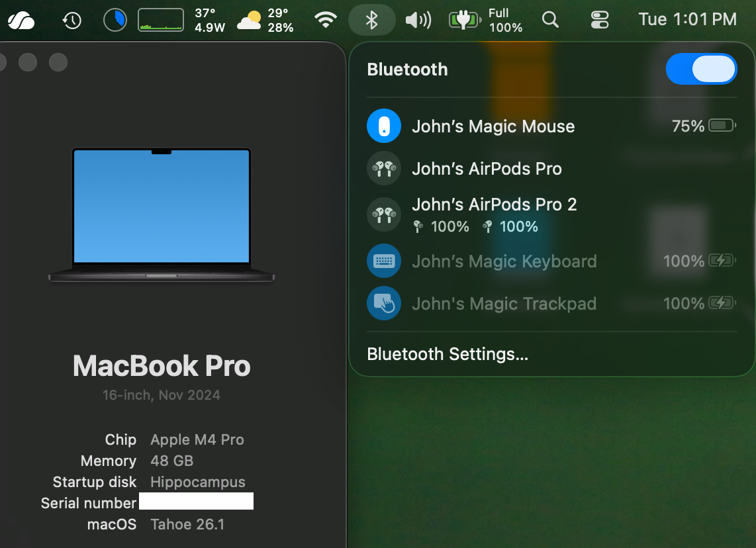Click the 37° 4.9W sensor reading

click(x=210, y=21)
